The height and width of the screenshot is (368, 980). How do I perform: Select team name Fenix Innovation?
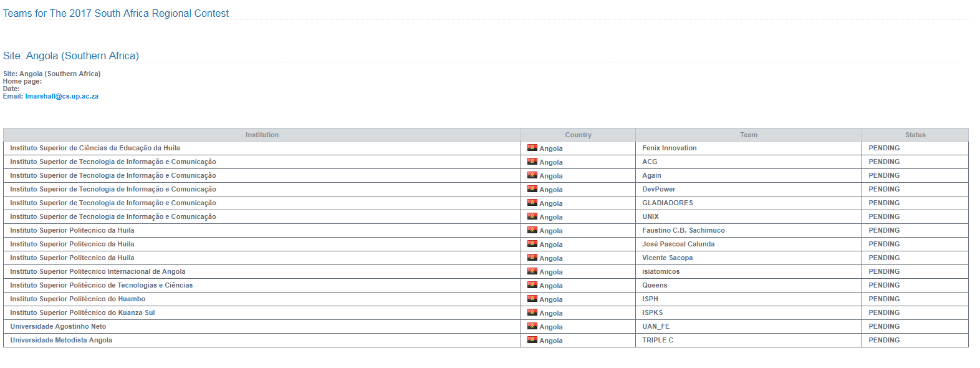[670, 148]
